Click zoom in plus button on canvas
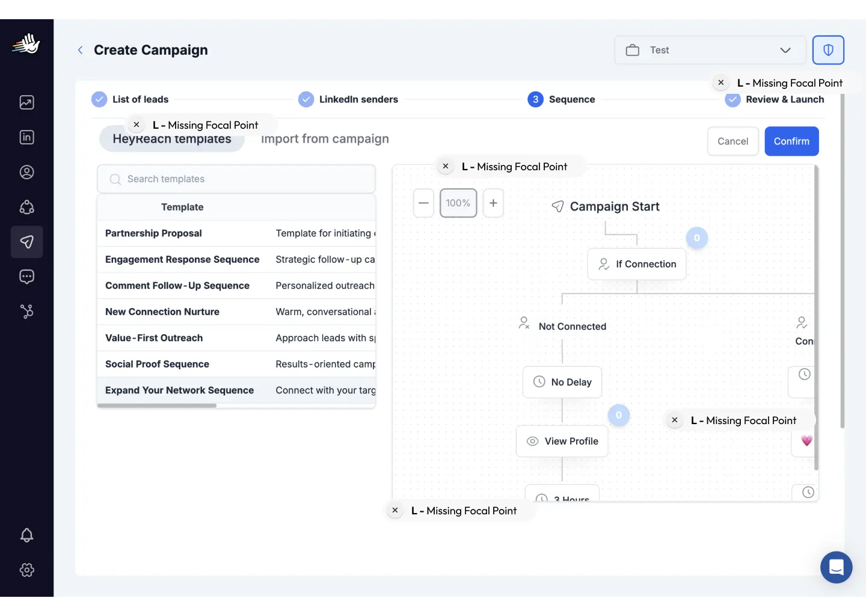Image resolution: width=866 pixels, height=616 pixels. click(x=493, y=203)
